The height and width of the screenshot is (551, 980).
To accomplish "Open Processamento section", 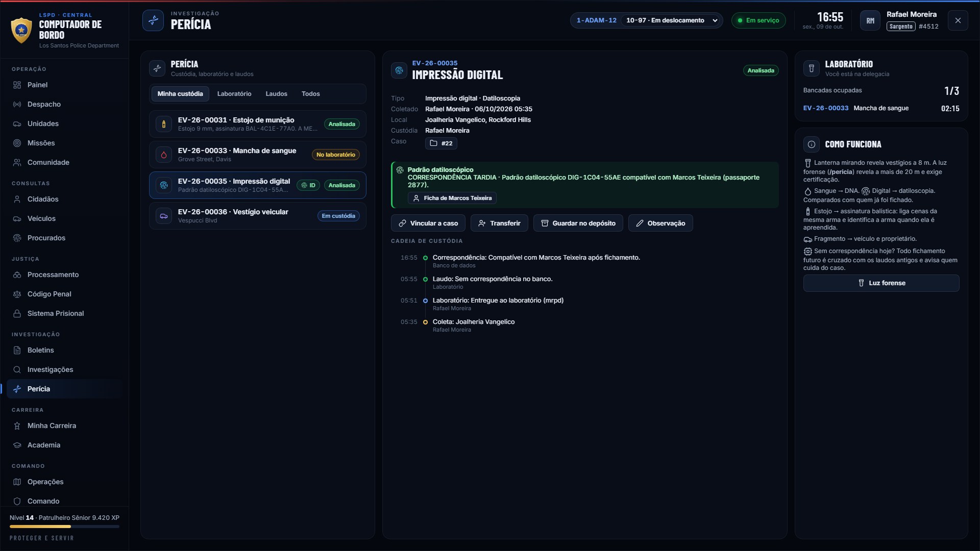I will click(x=64, y=274).
